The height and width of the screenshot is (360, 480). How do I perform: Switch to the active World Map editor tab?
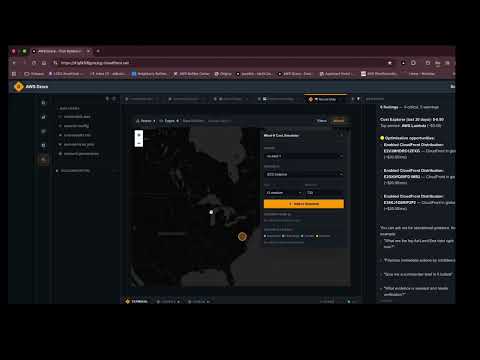coord(325,99)
